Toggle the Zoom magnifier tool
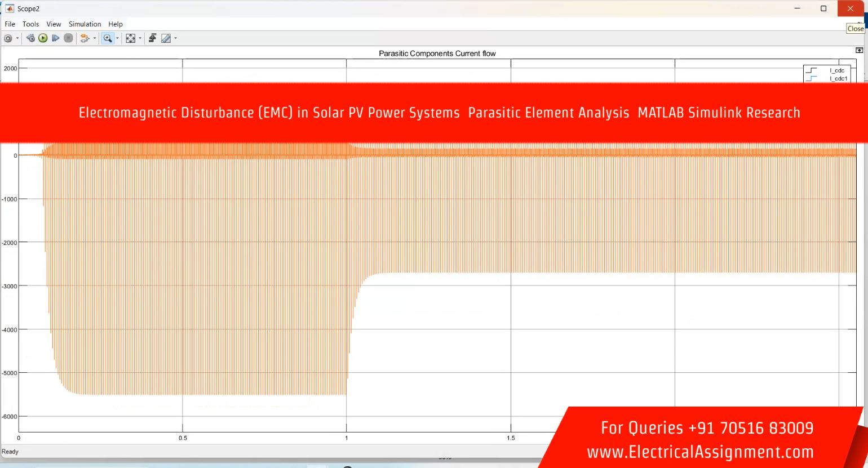 click(107, 38)
